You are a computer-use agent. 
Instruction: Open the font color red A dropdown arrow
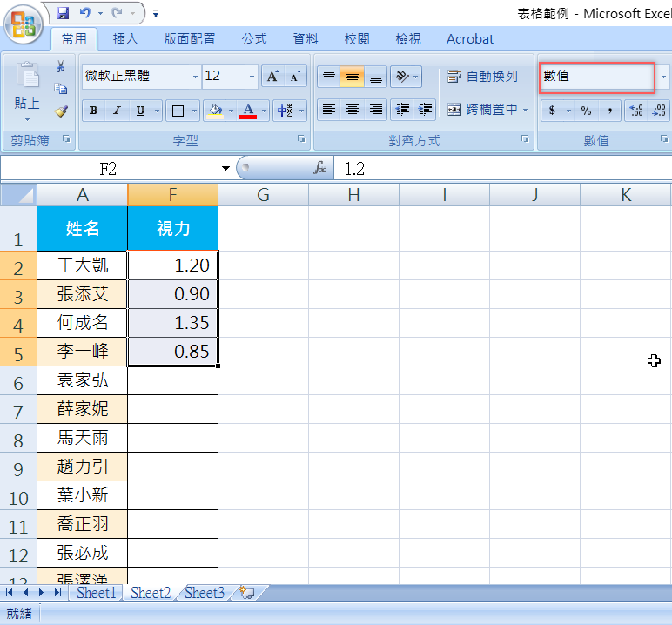pos(264,111)
